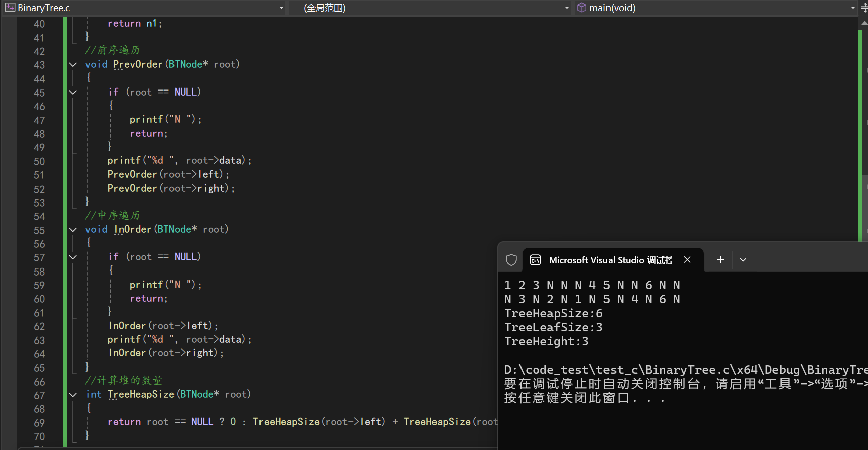Screen dimensions: 868x450
Task: Click "PrevOrder(root->left);" on line 51
Action: point(168,174)
